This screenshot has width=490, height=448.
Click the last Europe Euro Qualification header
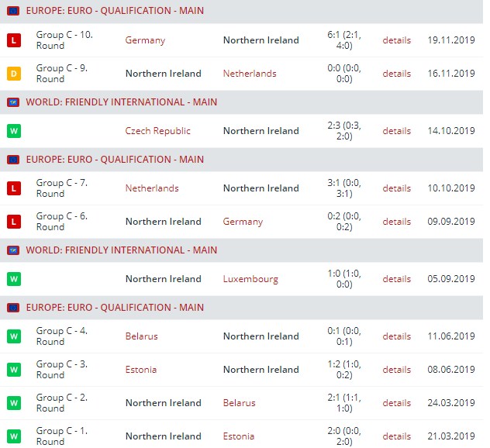tap(115, 308)
